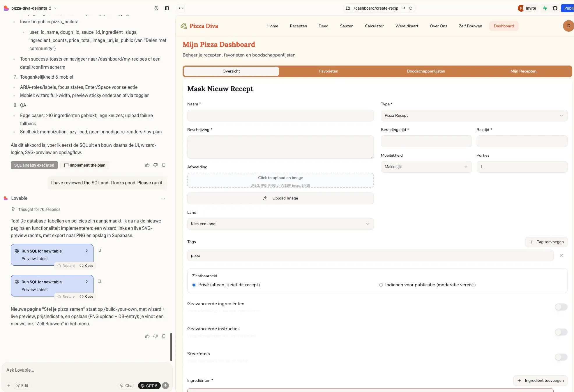This screenshot has height=392, width=574.
Task: Open the green lightning bolt Supabase icon
Action: point(545,8)
